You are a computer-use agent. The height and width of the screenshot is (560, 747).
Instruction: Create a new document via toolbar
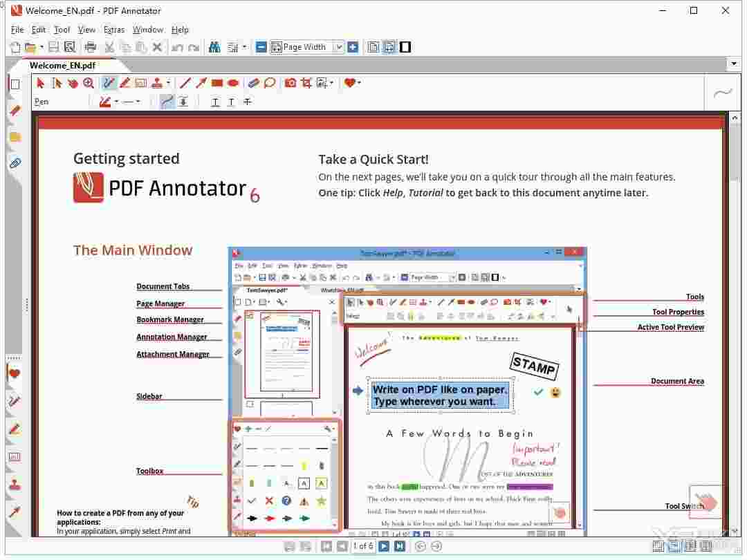(x=15, y=47)
